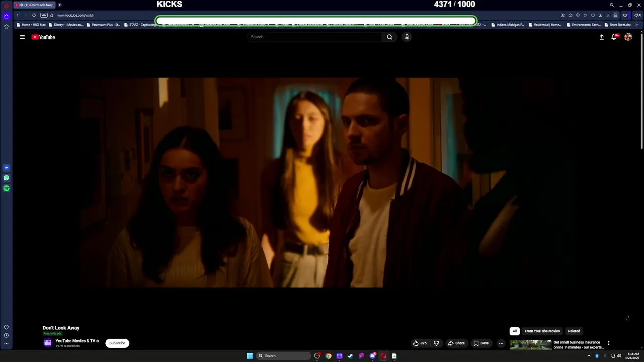Show hidden system tray icons chevron

589,356
